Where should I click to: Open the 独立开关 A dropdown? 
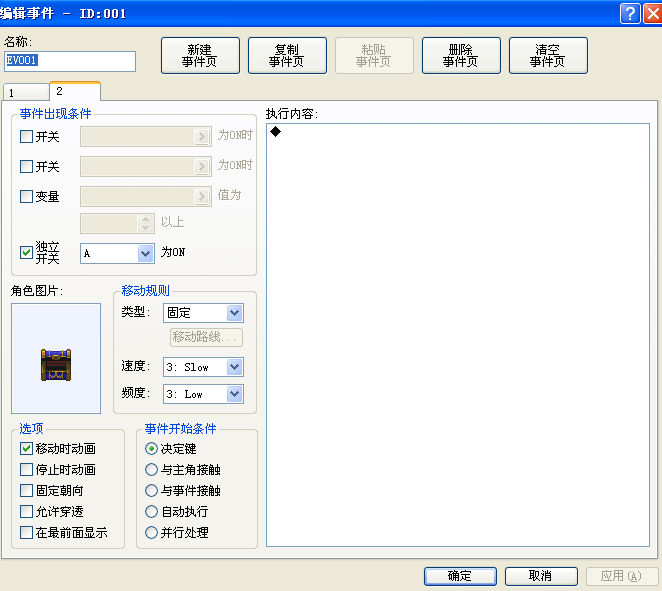(x=117, y=253)
